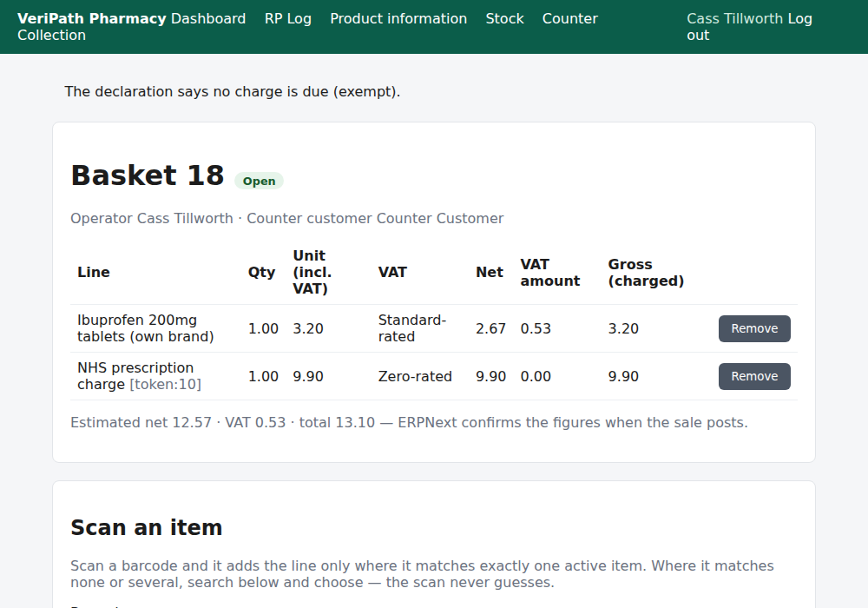Remove the NHS prescription charge line
868x608 pixels.
tap(754, 376)
